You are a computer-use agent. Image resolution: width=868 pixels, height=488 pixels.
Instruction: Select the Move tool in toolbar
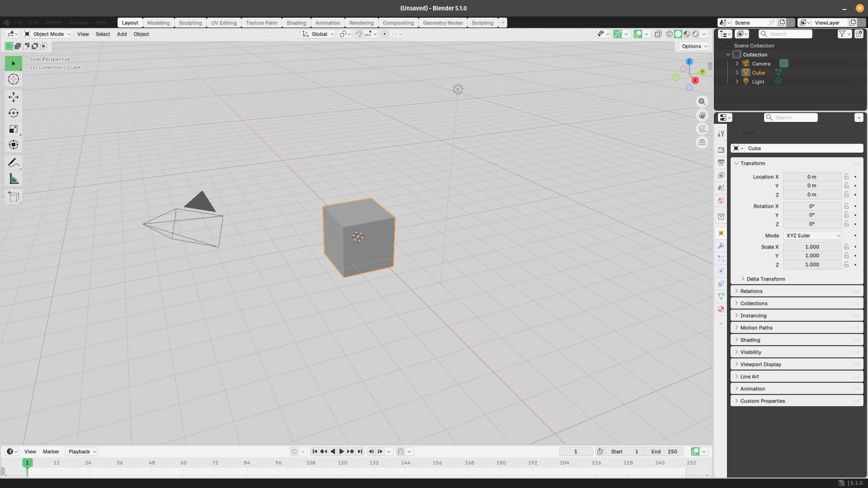click(x=14, y=97)
